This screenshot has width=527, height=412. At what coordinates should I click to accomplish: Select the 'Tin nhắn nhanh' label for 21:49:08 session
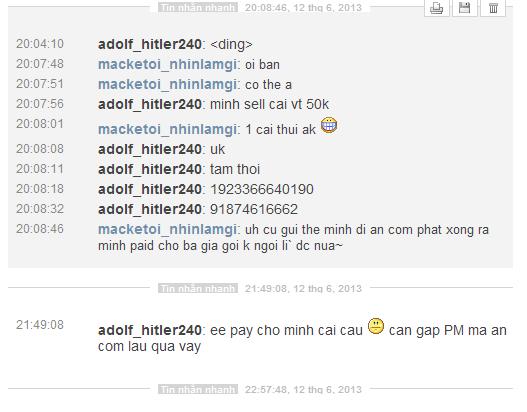point(198,288)
